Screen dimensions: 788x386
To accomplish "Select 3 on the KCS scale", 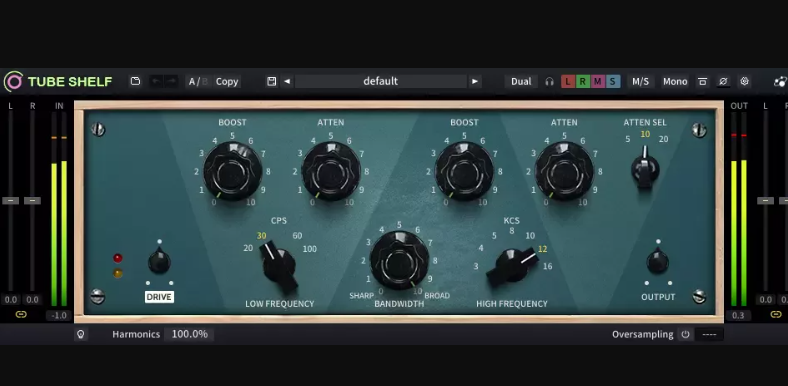I will (x=475, y=266).
